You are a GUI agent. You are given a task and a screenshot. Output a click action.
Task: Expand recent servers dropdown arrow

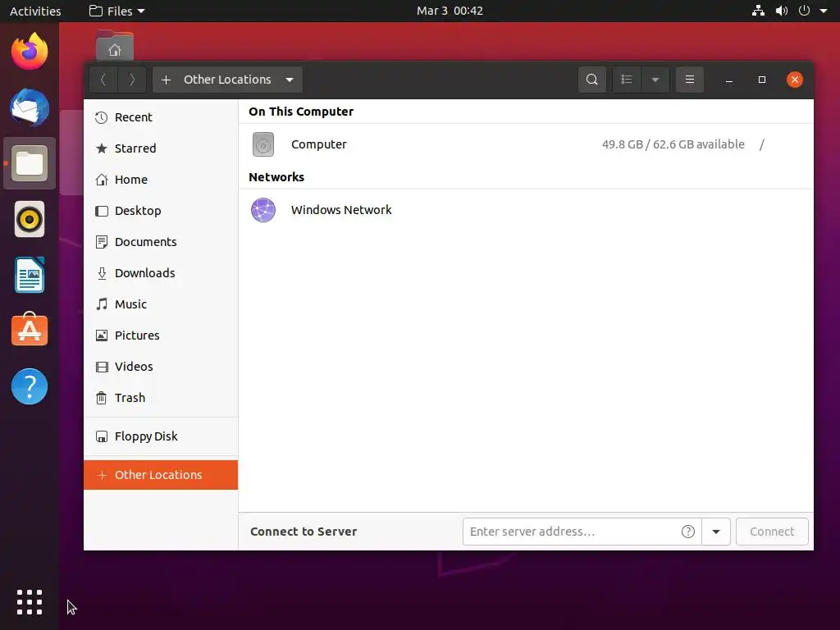pos(716,532)
